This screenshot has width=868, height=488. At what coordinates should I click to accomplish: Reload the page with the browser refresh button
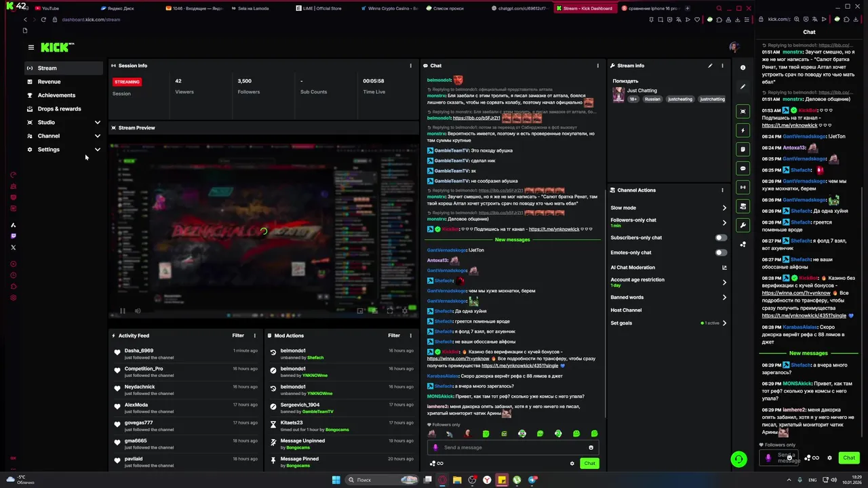[x=43, y=20]
